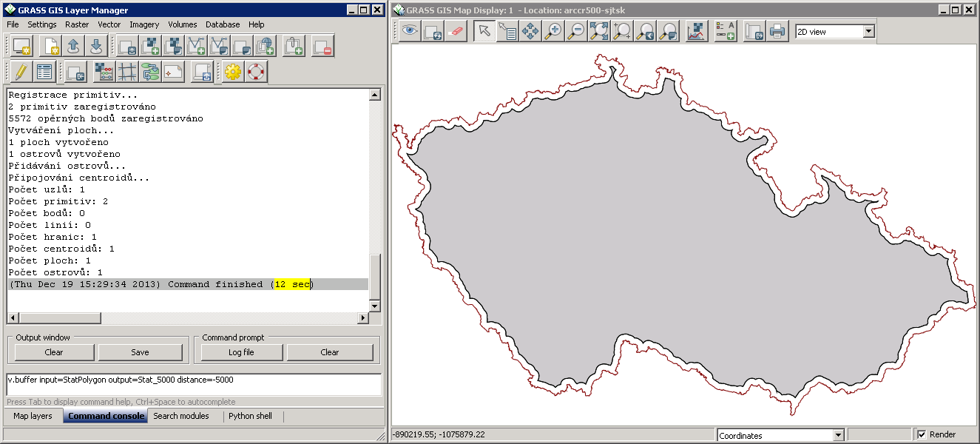Select the Command console tab

(x=106, y=416)
